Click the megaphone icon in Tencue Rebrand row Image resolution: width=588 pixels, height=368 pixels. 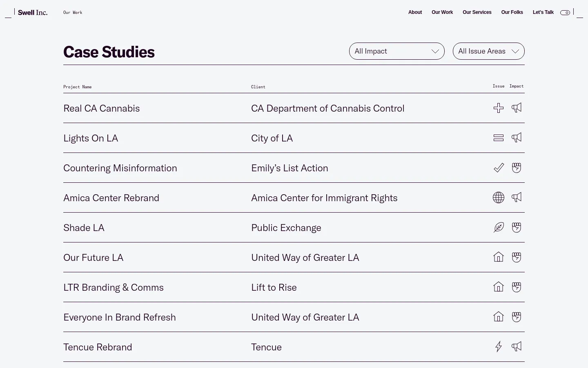(517, 347)
